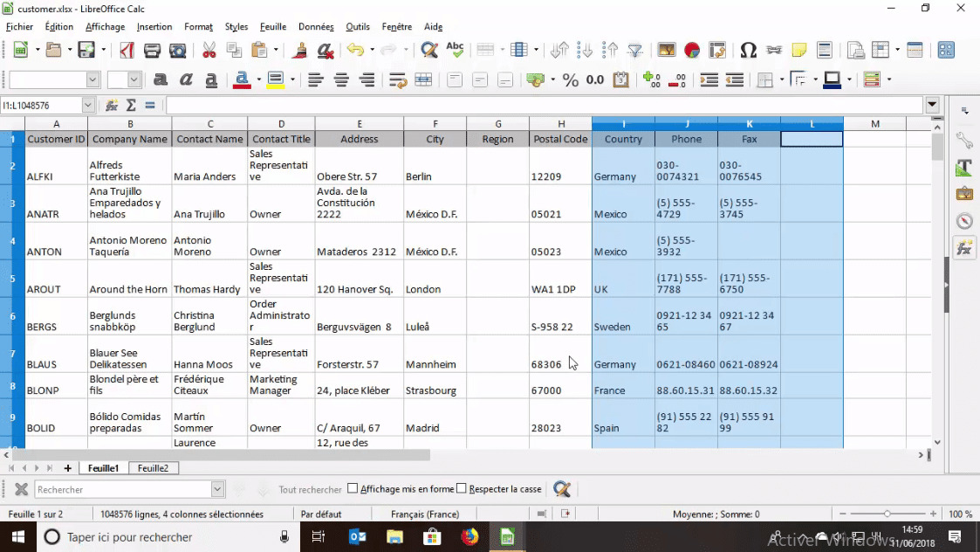Open the Navigator in the sidebar
This screenshot has height=552, width=980.
964,221
